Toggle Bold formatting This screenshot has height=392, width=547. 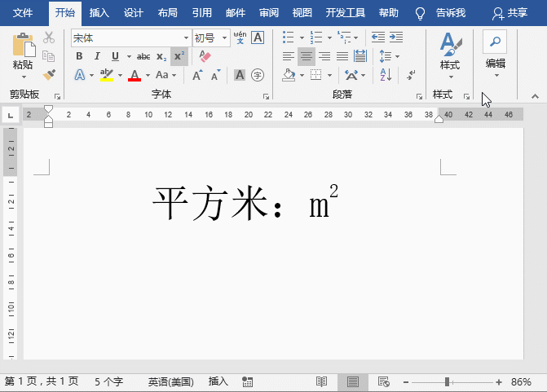pos(79,56)
